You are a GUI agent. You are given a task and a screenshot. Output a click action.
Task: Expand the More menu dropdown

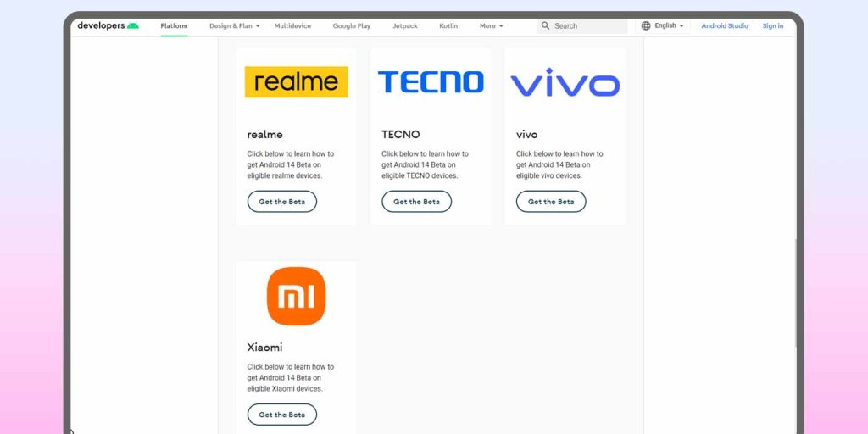(492, 26)
